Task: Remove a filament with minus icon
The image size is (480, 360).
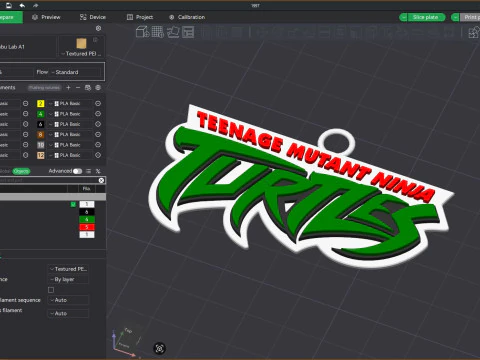Action: coord(78,87)
